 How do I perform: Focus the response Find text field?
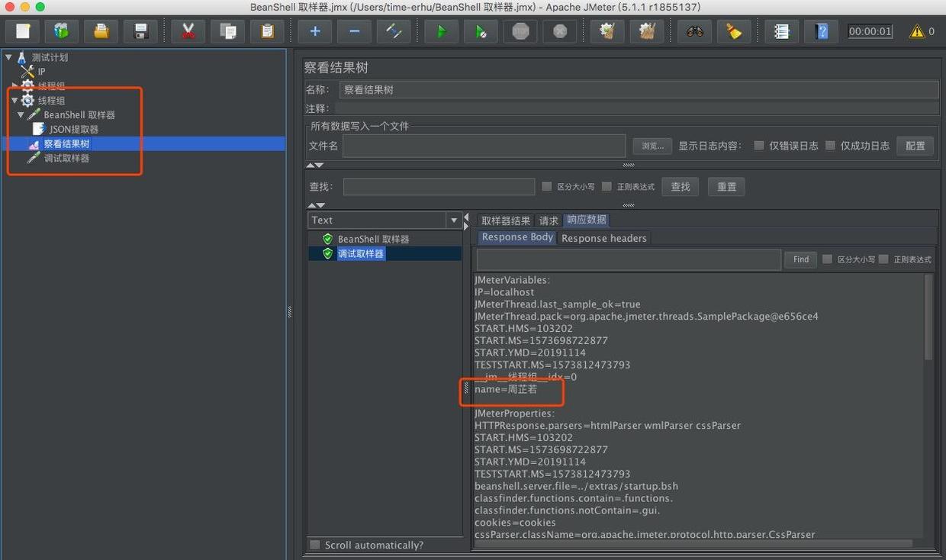[x=629, y=259]
